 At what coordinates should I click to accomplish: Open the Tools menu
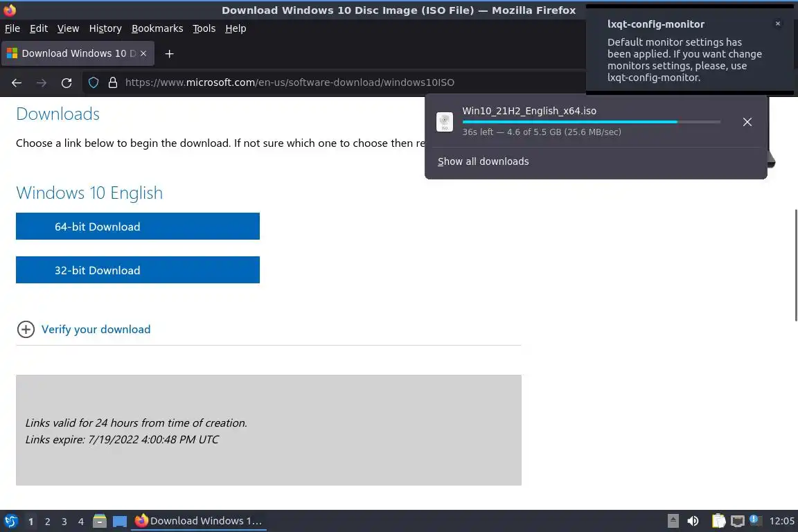click(x=204, y=28)
